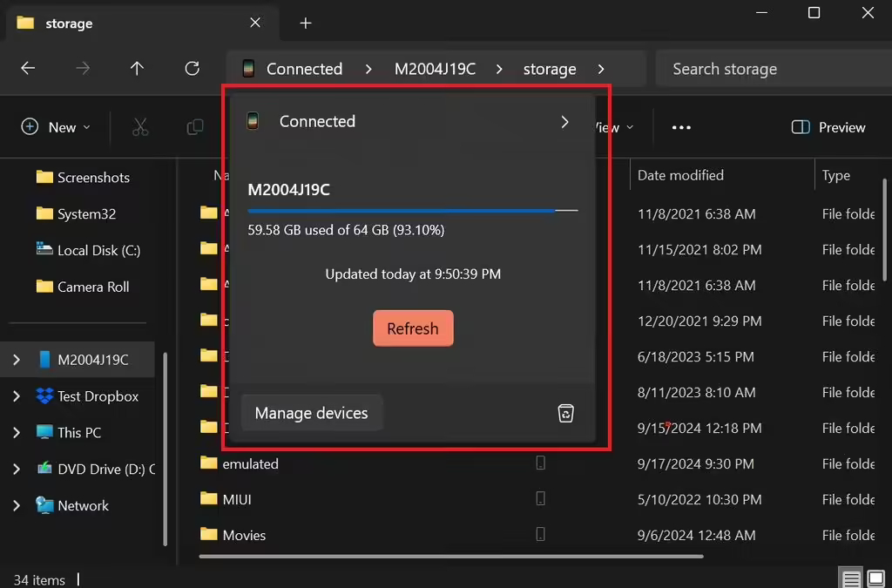892x588 pixels.
Task: Open the New dropdown menu
Action: coord(56,127)
